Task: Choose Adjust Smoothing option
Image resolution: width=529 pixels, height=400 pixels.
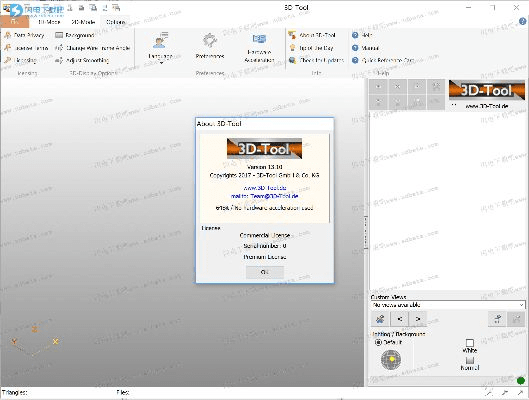Action: point(82,60)
